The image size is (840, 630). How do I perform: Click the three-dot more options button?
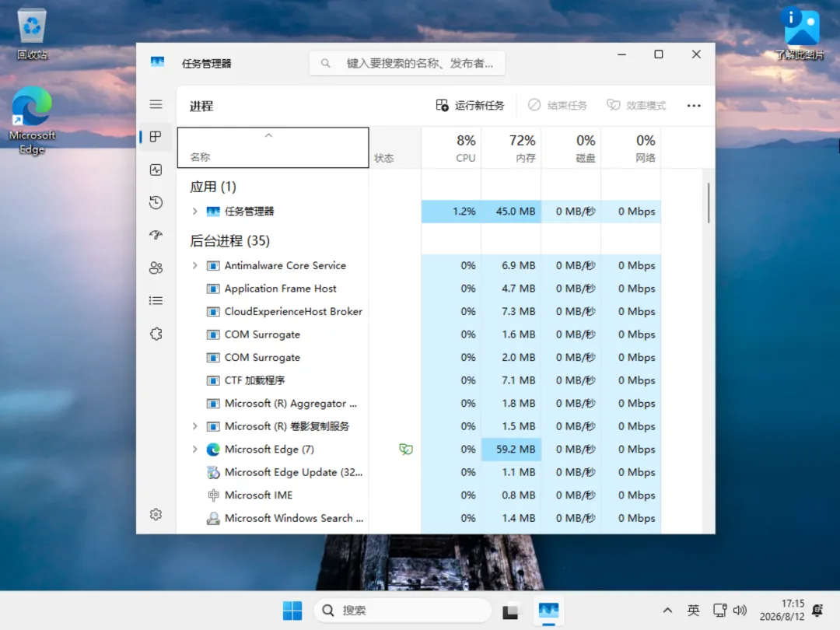pyautogui.click(x=694, y=106)
